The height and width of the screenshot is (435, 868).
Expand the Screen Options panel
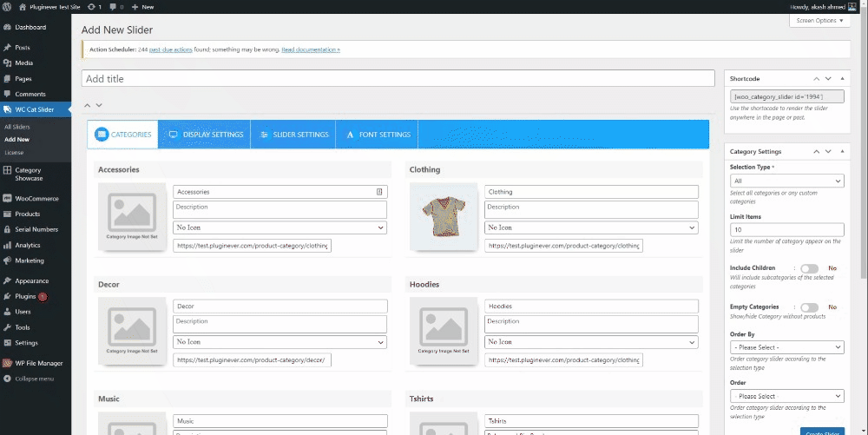820,21
